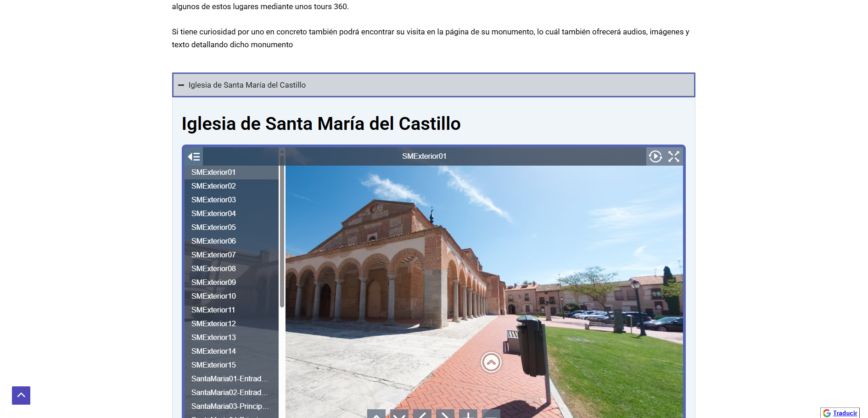Zoom out the panorama with the minus button
This screenshot has width=868, height=418.
pyautogui.click(x=491, y=413)
